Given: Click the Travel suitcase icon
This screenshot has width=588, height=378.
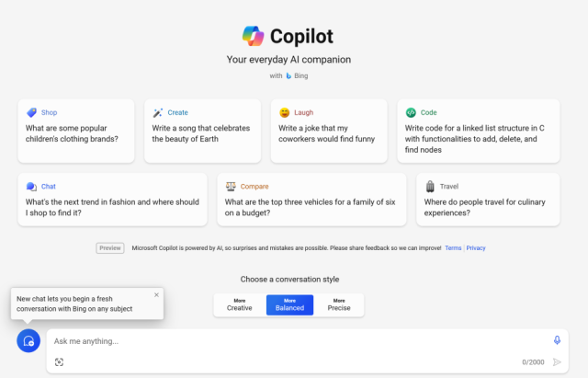Looking at the screenshot, I should coord(430,186).
